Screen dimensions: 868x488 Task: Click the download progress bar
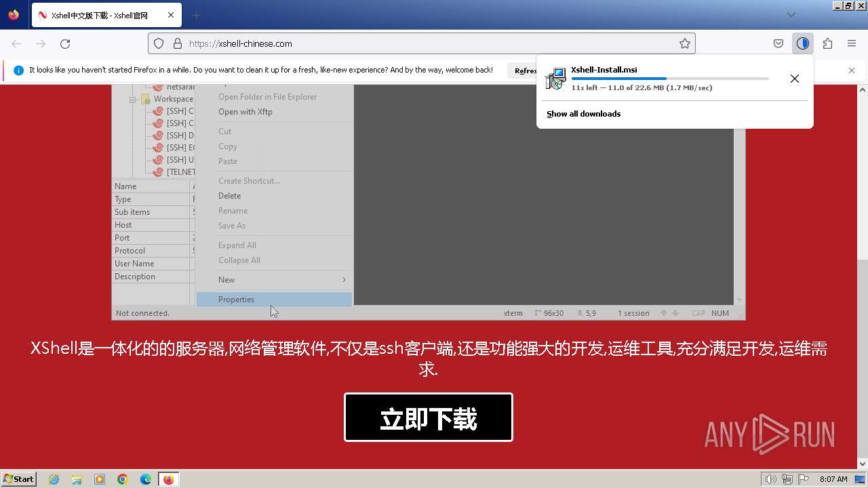(x=670, y=79)
